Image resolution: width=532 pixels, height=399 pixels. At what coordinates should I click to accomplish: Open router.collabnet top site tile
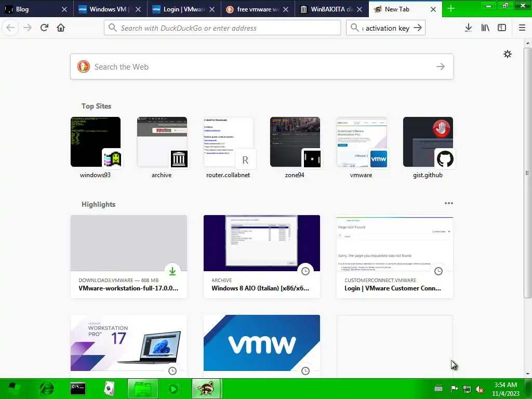point(229,148)
